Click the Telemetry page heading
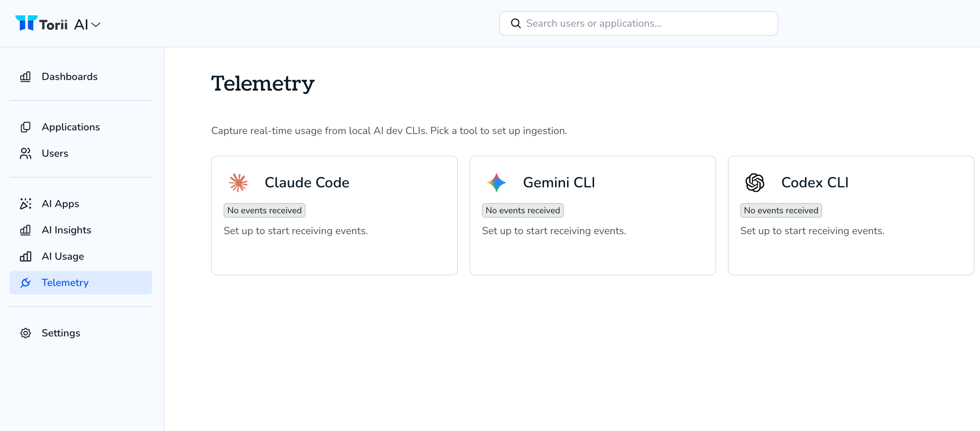This screenshot has width=980, height=431. point(263,83)
